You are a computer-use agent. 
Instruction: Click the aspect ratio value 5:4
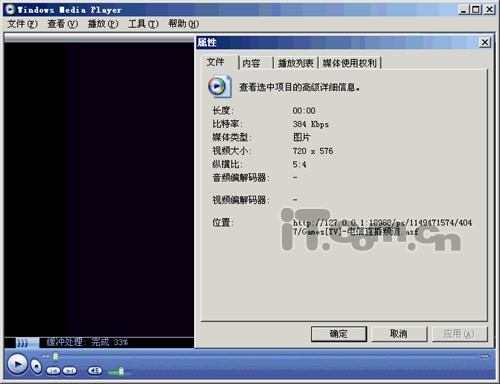[299, 164]
